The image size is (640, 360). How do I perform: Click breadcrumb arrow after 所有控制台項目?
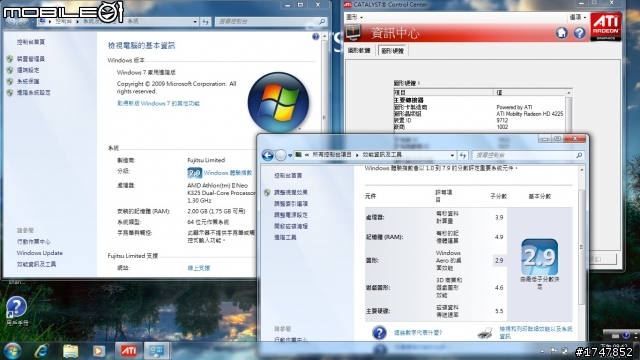[357, 155]
